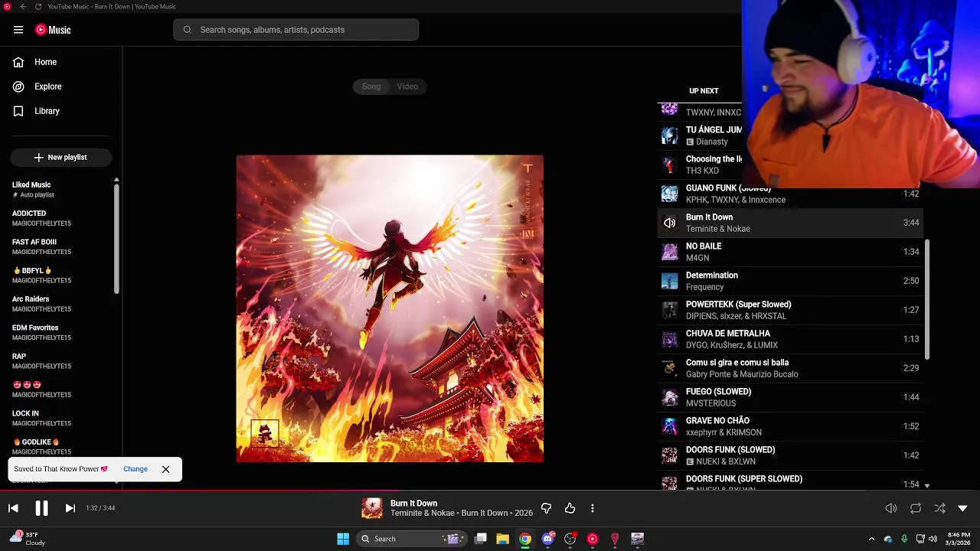980x551 pixels.
Task: Open the hamburger guide menu
Action: point(18,30)
